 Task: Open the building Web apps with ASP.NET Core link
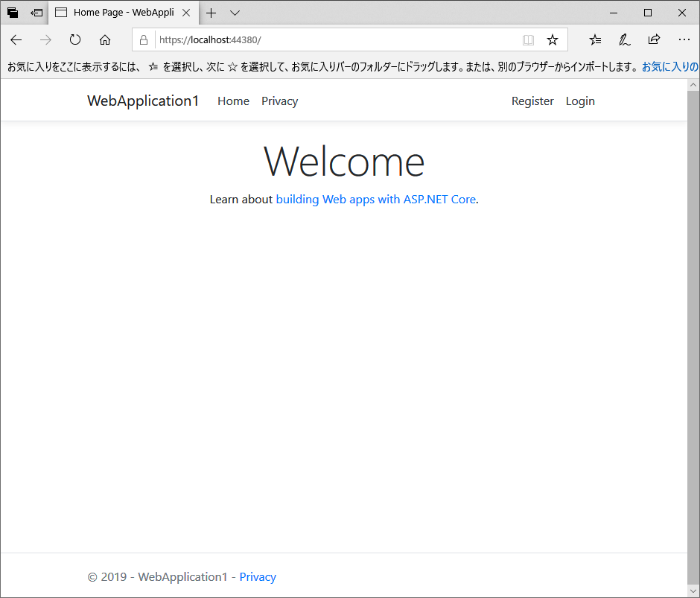pos(375,199)
